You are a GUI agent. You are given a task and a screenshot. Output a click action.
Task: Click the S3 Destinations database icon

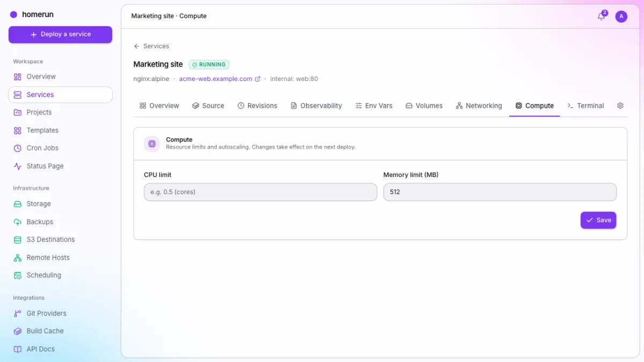pos(18,240)
